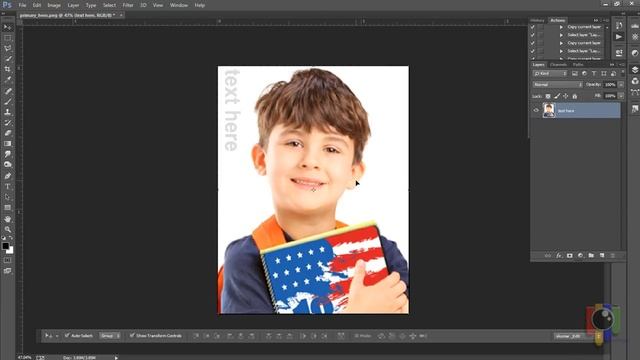Delete layer with trash icon
The image size is (640, 360).
coord(613,256)
